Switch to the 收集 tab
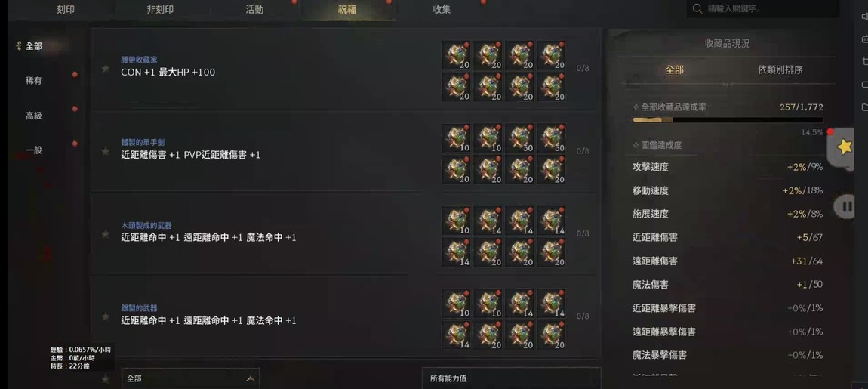The image size is (868, 389). [442, 9]
